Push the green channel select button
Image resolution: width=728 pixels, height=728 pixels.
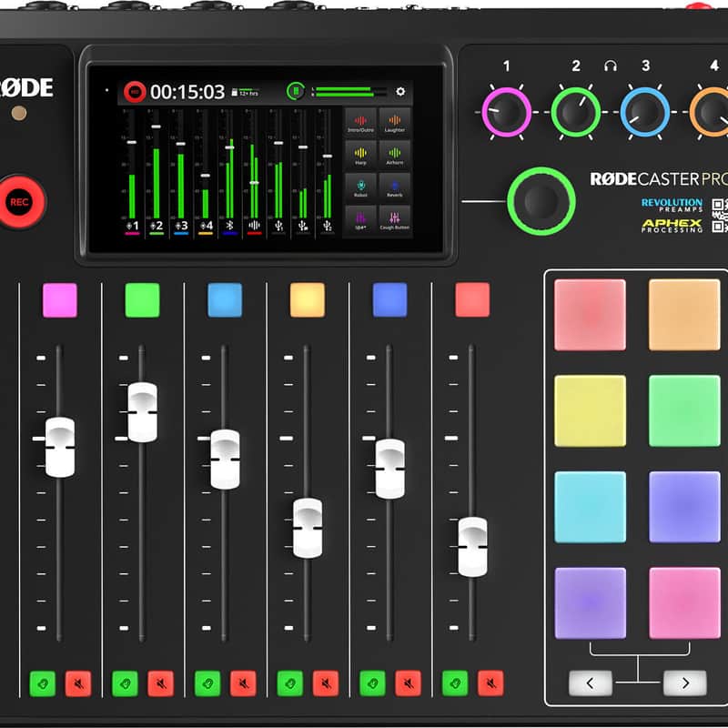[x=143, y=300]
